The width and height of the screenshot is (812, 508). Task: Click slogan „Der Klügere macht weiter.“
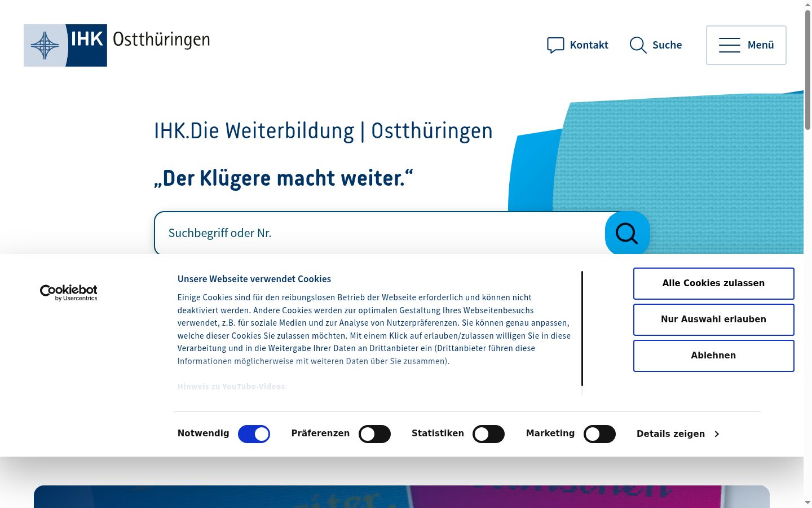(x=284, y=178)
